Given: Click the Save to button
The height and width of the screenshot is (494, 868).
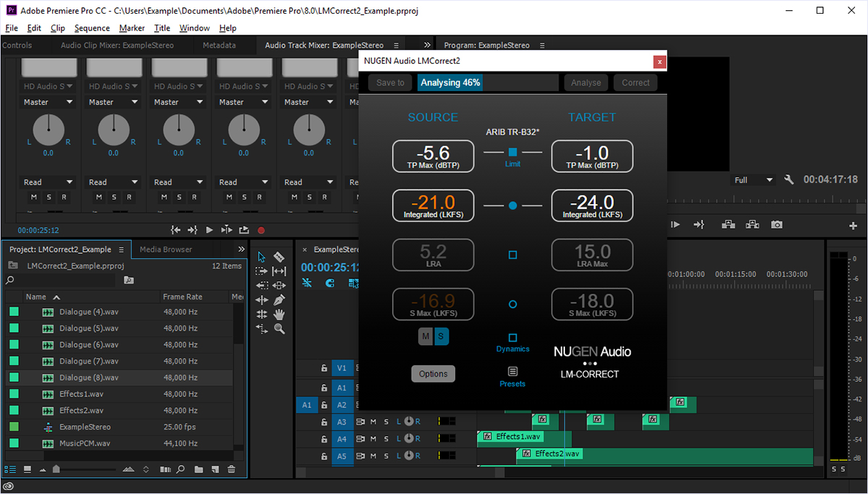Looking at the screenshot, I should [x=391, y=82].
